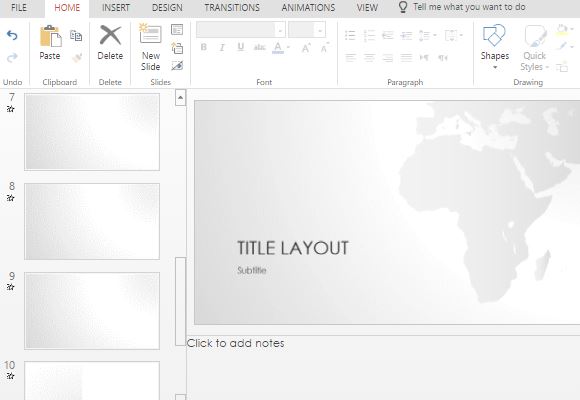Open the slide Layout icon

click(177, 30)
